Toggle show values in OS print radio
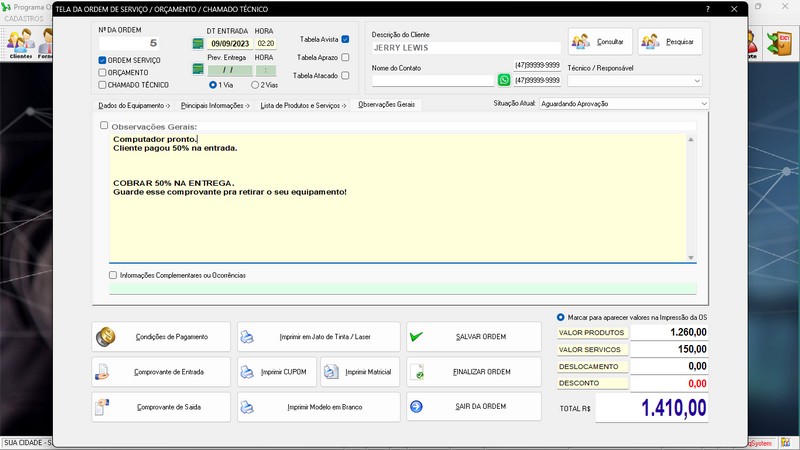Viewport: 800px width, 450px height. click(x=561, y=317)
